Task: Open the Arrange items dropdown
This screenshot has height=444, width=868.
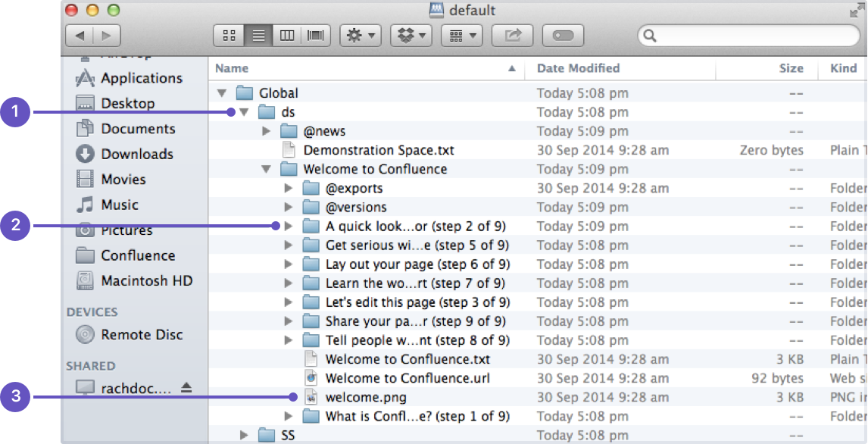Action: pyautogui.click(x=462, y=36)
